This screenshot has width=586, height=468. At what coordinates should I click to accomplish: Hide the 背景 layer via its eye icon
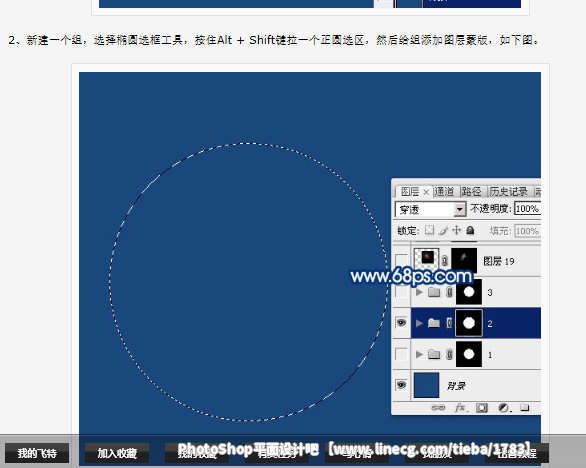(x=401, y=385)
